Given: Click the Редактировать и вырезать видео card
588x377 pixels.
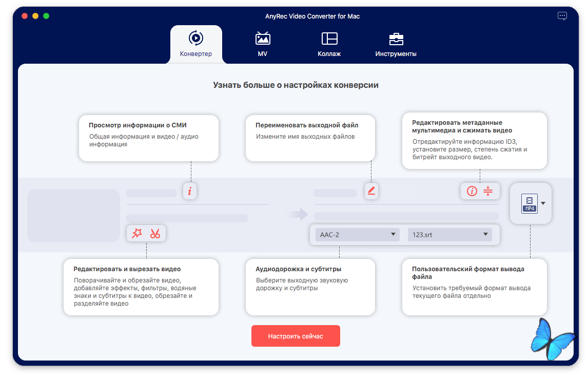Looking at the screenshot, I should point(141,287).
